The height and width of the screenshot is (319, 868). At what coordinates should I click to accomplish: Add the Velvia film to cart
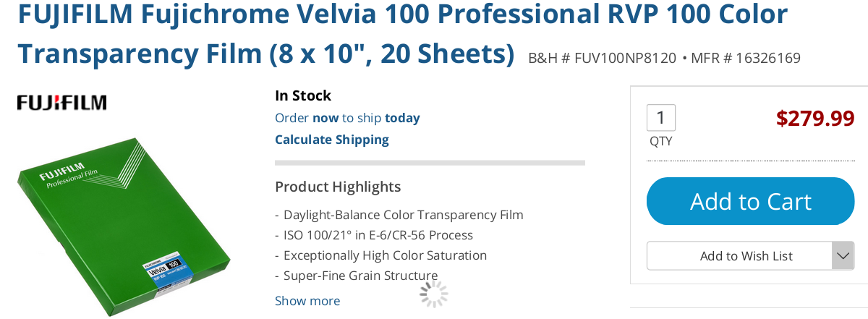point(751,201)
